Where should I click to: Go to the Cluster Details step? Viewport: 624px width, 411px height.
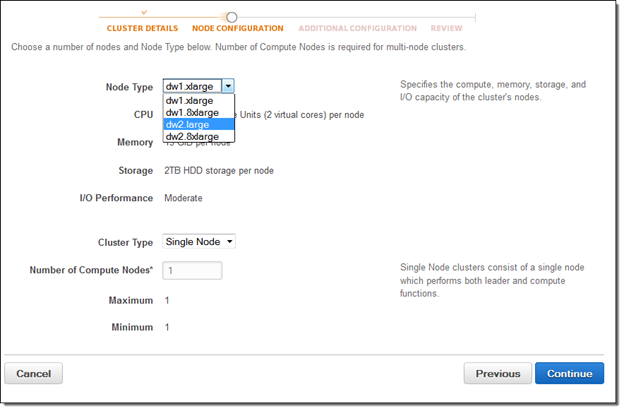[142, 29]
